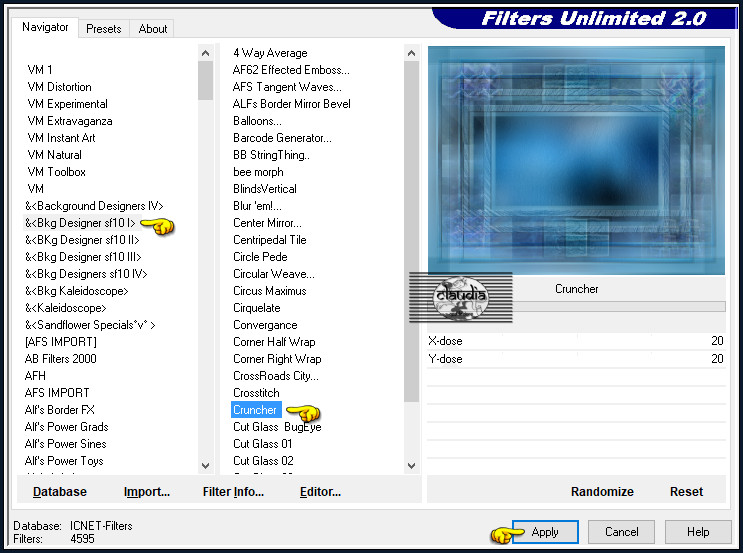This screenshot has height=553, width=743.
Task: Choose Balloons... filter
Action: (257, 121)
